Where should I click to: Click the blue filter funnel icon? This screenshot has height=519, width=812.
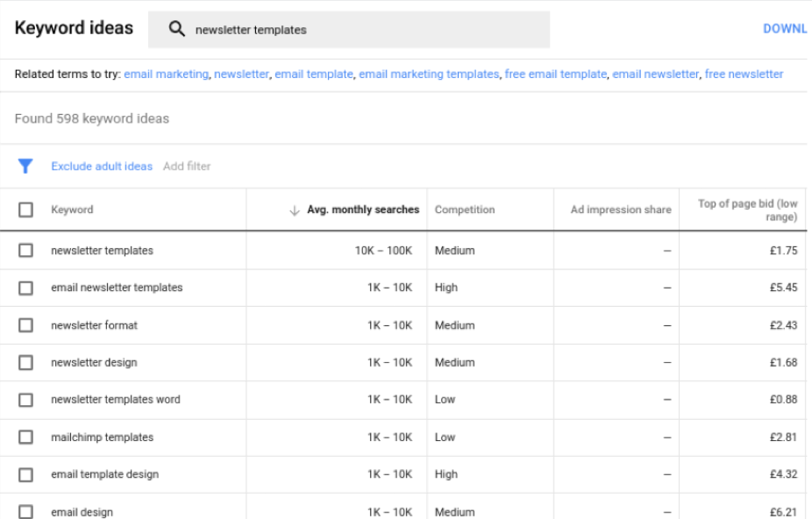[x=26, y=167]
